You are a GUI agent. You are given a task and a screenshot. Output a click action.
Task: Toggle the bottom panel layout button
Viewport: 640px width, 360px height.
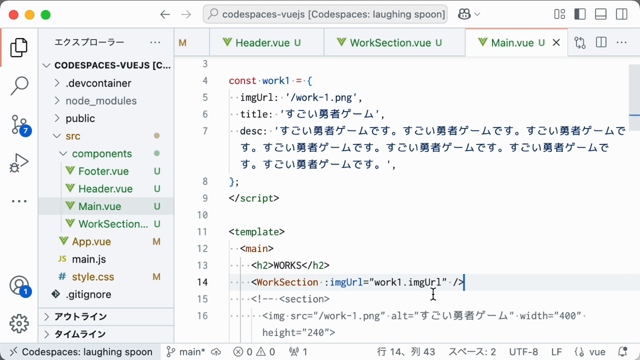(x=601, y=14)
